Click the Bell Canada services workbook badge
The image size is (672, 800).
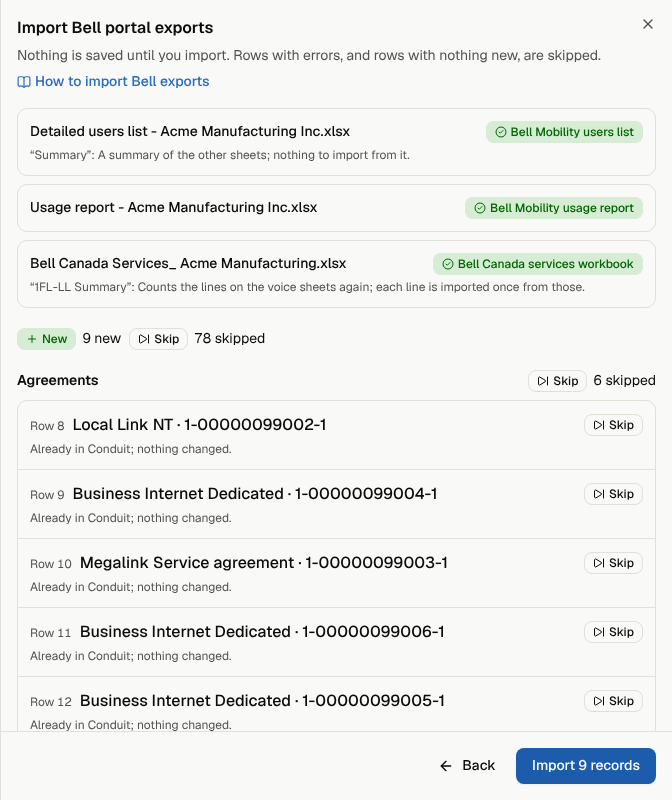(x=538, y=264)
